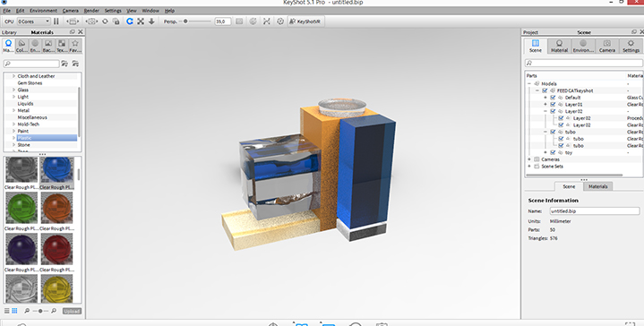The width and height of the screenshot is (644, 326).
Task: Open the Environments library tab icon
Action: (x=35, y=46)
